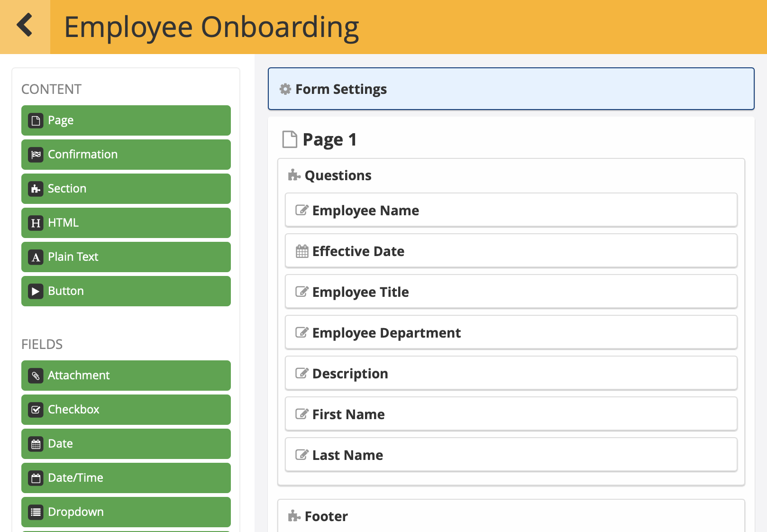Click the H icon on HTML
The height and width of the screenshot is (532, 767).
(x=36, y=223)
